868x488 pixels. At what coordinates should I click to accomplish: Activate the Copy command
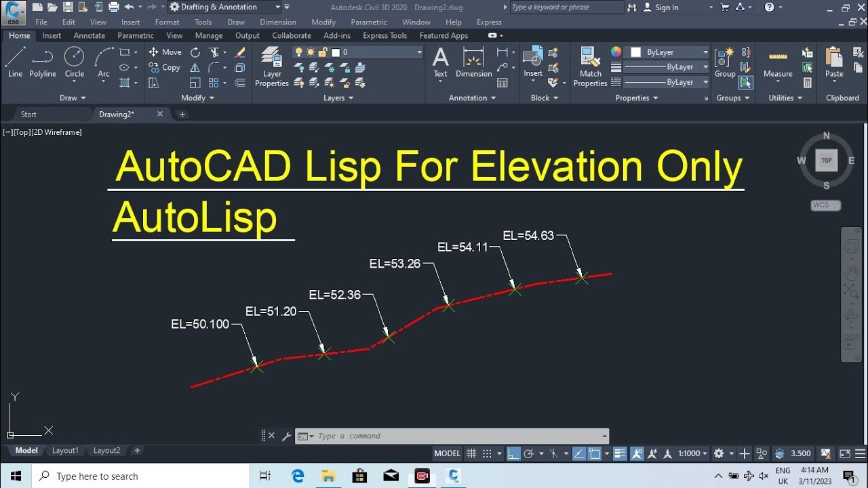point(165,68)
